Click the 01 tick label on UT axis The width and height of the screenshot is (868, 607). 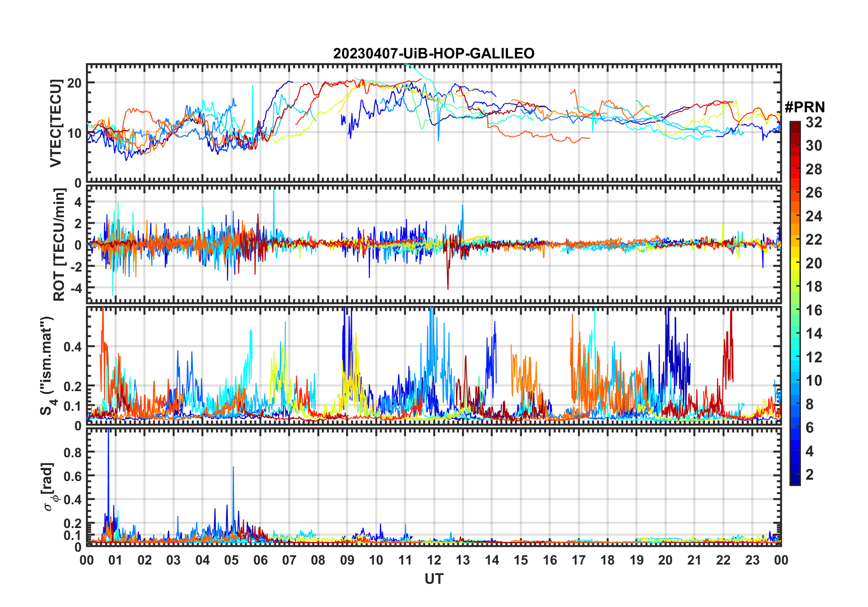(x=115, y=560)
